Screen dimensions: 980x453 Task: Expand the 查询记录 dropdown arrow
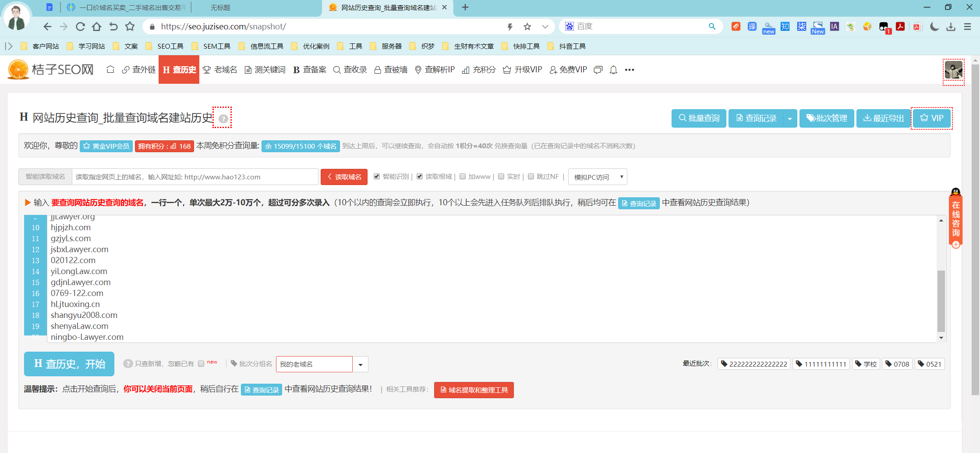[790, 118]
